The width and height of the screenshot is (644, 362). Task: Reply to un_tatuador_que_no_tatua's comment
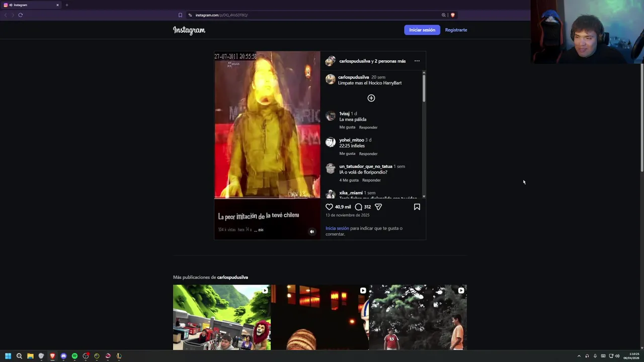pyautogui.click(x=371, y=180)
